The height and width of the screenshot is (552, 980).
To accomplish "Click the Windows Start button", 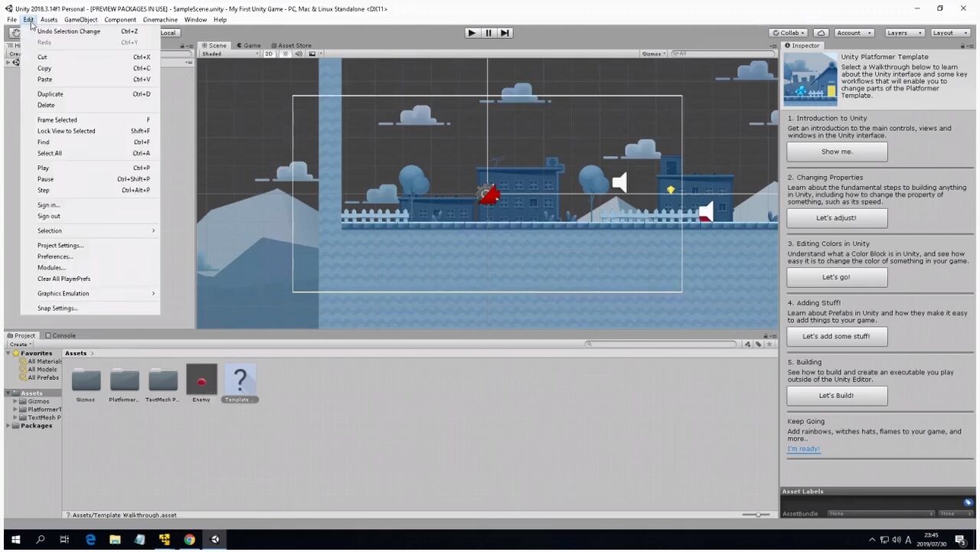I will pos(15,540).
